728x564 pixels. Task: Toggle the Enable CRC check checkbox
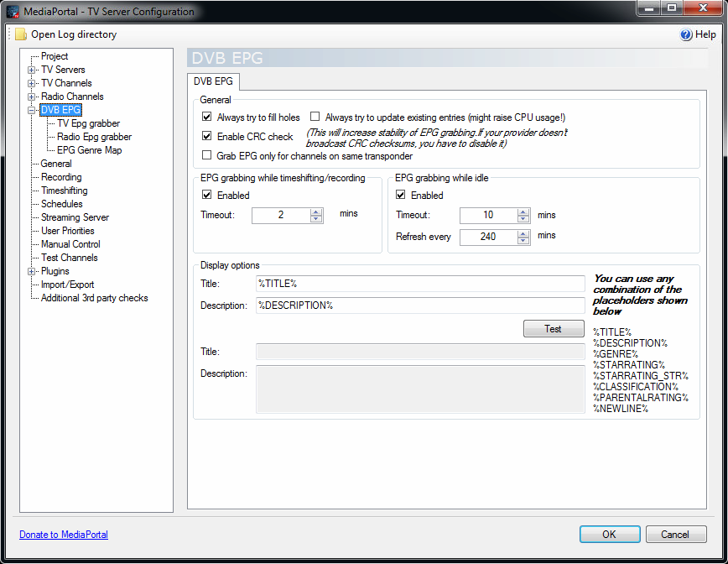(206, 136)
